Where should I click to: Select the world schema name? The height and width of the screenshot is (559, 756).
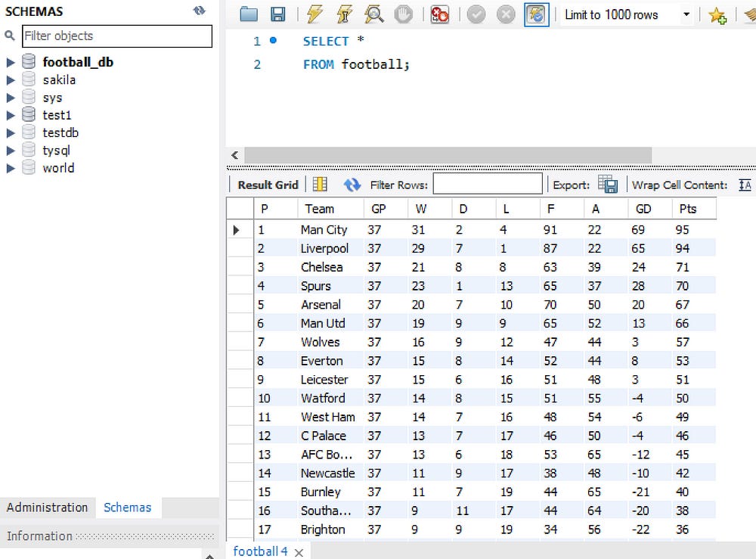point(58,169)
